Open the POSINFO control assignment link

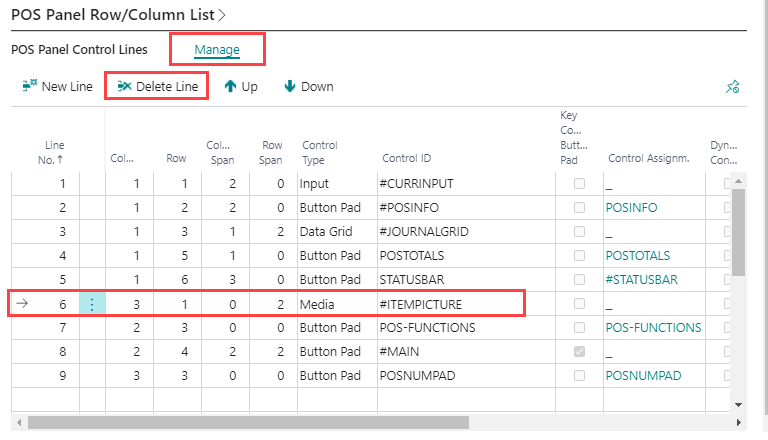[x=633, y=208]
